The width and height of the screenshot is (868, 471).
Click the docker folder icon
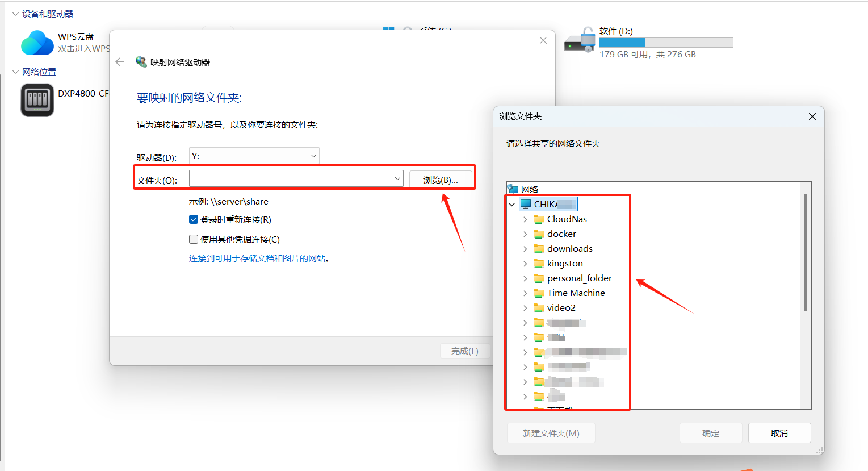[x=539, y=234]
